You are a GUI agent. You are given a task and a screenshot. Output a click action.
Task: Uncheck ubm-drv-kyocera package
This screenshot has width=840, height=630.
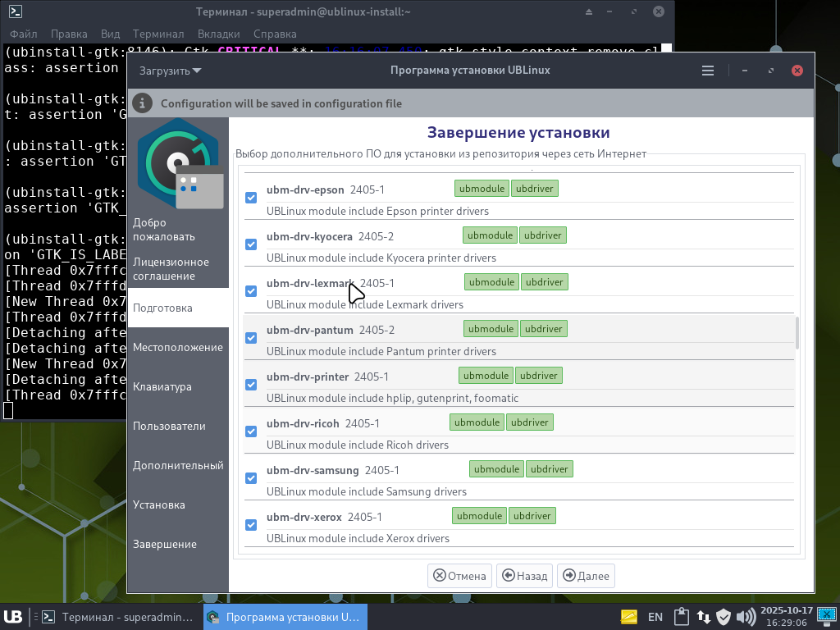251,244
